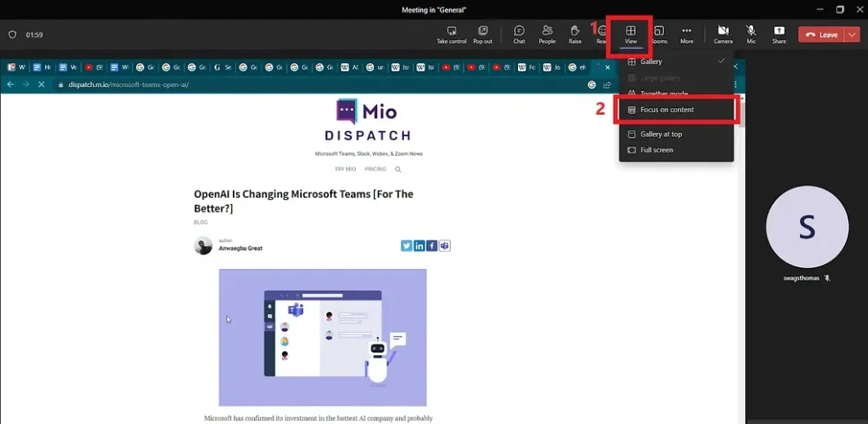Open the Rooms breakout icon

(659, 34)
